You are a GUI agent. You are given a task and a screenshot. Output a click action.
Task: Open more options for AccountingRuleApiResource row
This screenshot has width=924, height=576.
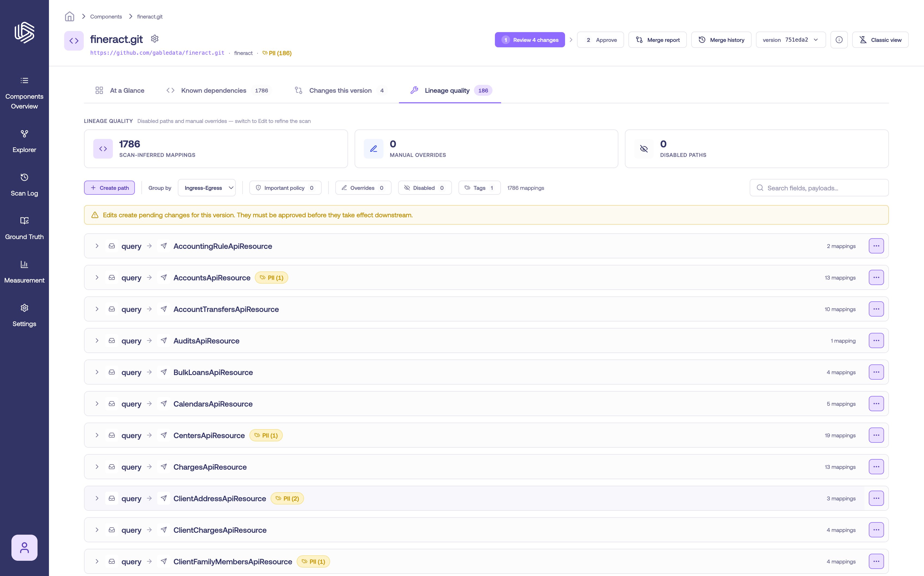(876, 246)
